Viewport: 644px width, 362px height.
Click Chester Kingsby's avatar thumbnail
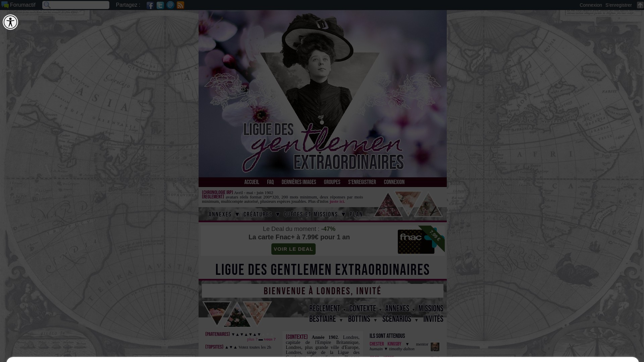click(x=435, y=347)
